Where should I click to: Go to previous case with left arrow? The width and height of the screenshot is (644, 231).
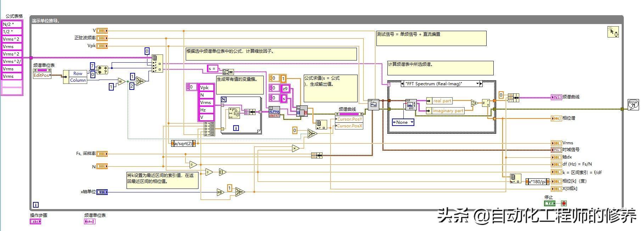pyautogui.click(x=402, y=84)
